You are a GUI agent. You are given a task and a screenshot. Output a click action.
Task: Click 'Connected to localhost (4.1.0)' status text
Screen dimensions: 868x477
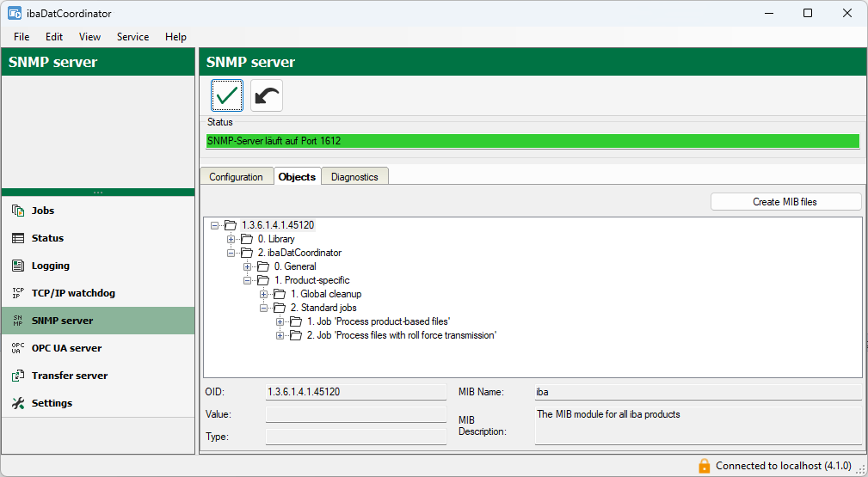tap(784, 465)
